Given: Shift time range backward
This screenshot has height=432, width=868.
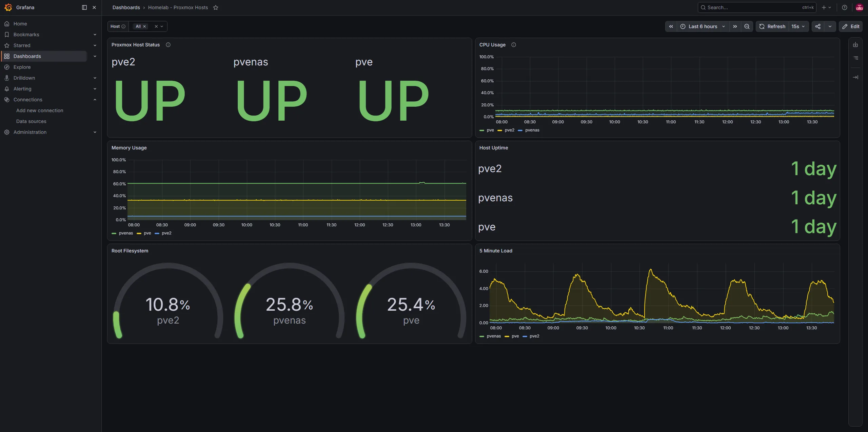Looking at the screenshot, I should tap(671, 26).
